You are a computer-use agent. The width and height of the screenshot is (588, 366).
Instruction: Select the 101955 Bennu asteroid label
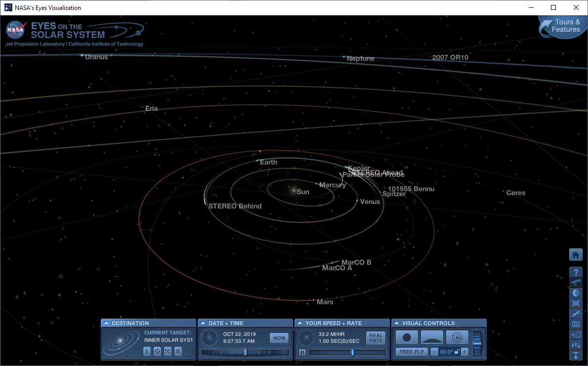tap(411, 189)
